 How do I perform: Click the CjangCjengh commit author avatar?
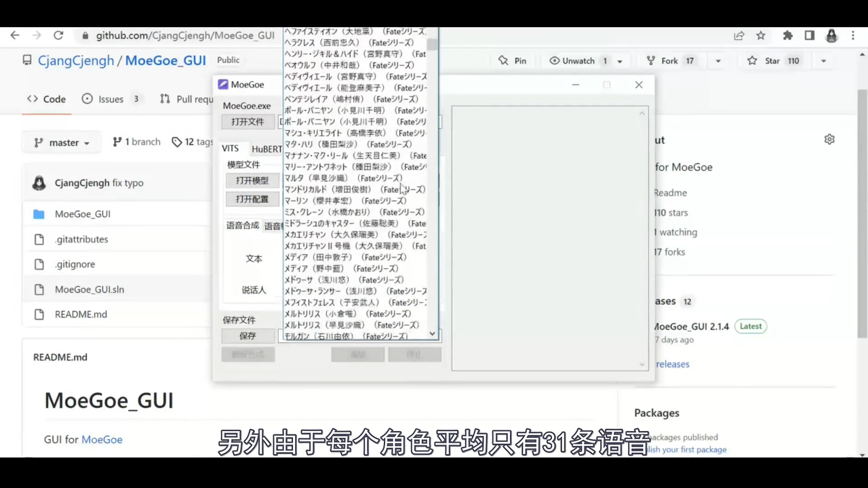click(39, 183)
